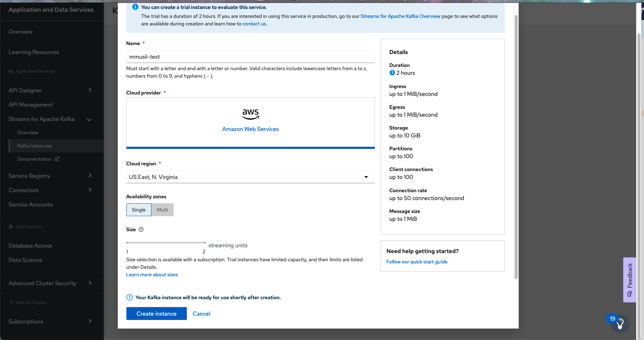Click the Size help question-mark icon

tap(141, 229)
